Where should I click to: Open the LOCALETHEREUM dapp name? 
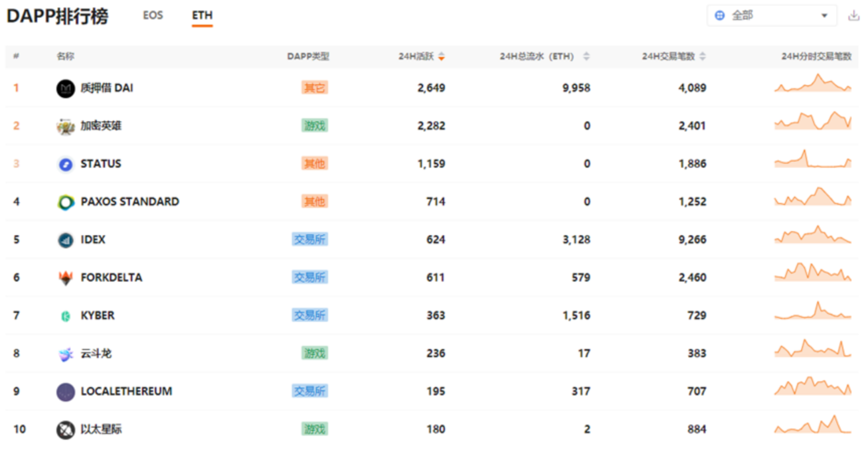tap(126, 391)
